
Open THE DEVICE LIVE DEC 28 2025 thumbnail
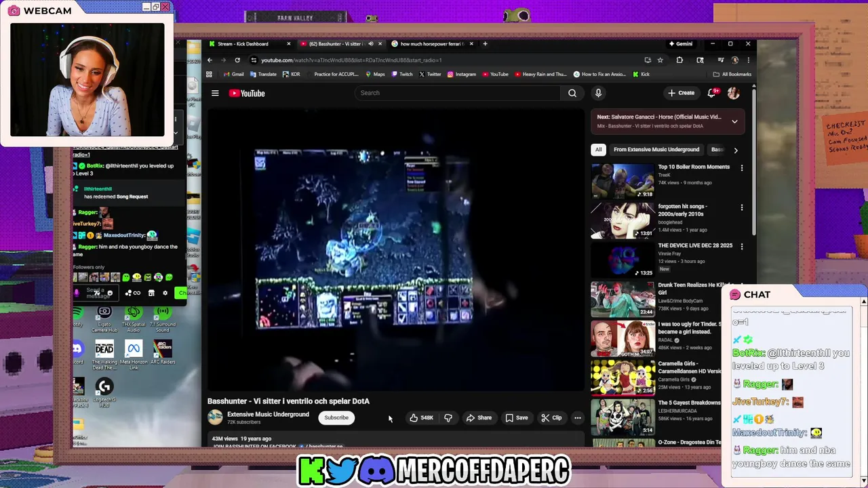pos(623,260)
